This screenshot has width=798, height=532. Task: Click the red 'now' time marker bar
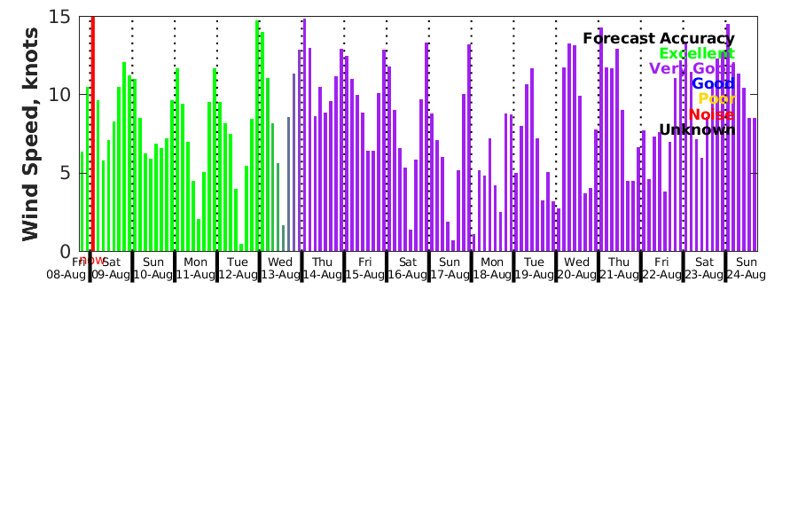[x=92, y=133]
